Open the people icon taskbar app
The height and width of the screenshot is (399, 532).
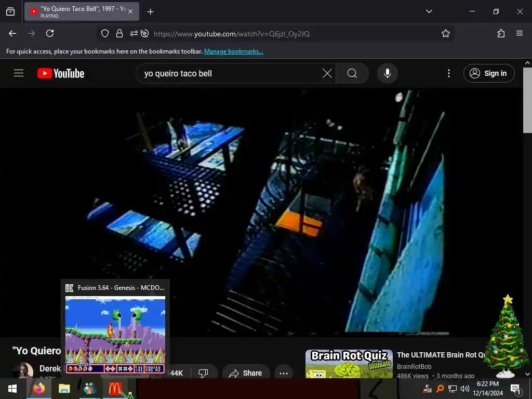(x=89, y=389)
